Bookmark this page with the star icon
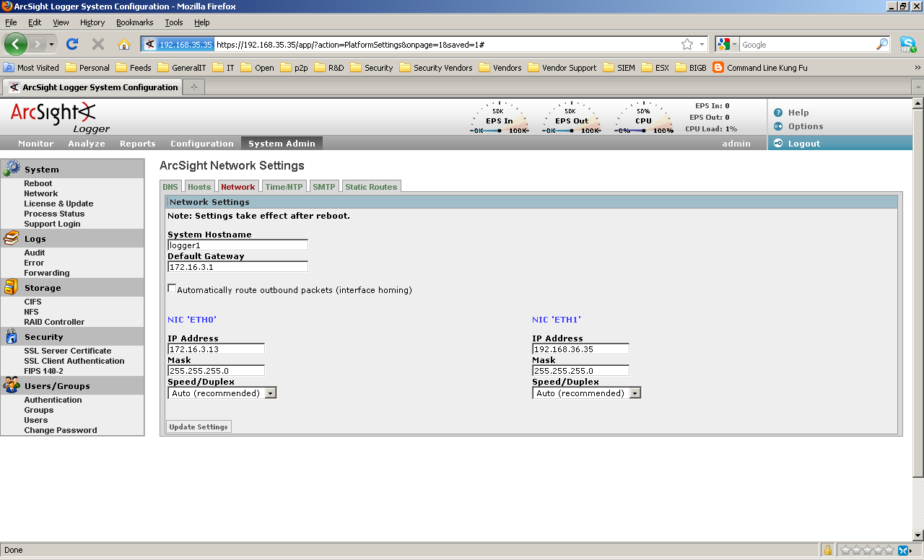Screen dimensions: 924x560 (x=687, y=44)
